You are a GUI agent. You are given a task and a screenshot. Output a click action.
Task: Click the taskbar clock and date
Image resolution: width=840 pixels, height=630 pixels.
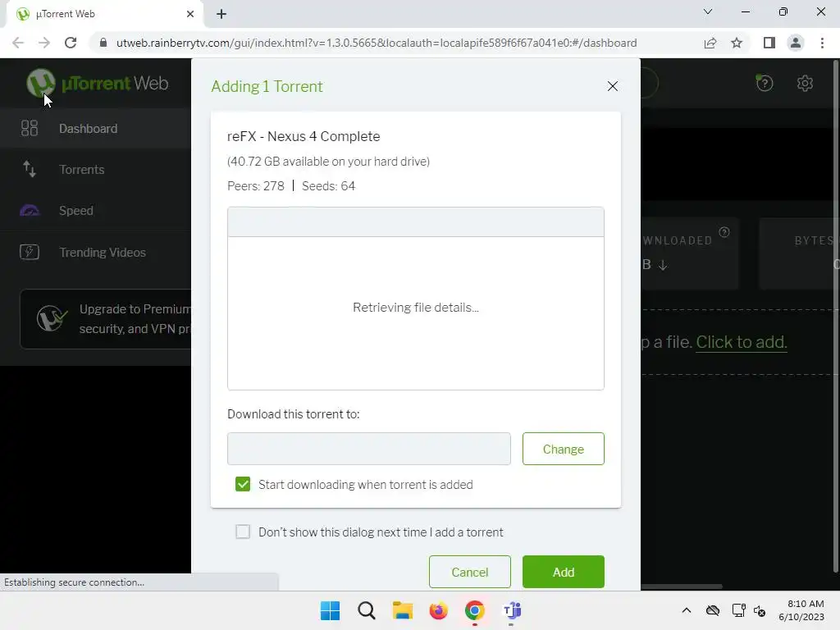801,610
